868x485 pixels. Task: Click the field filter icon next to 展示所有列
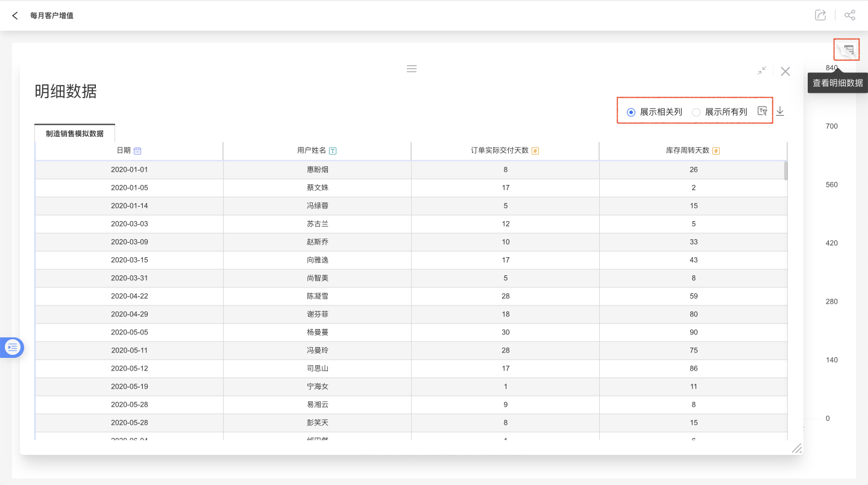[763, 111]
